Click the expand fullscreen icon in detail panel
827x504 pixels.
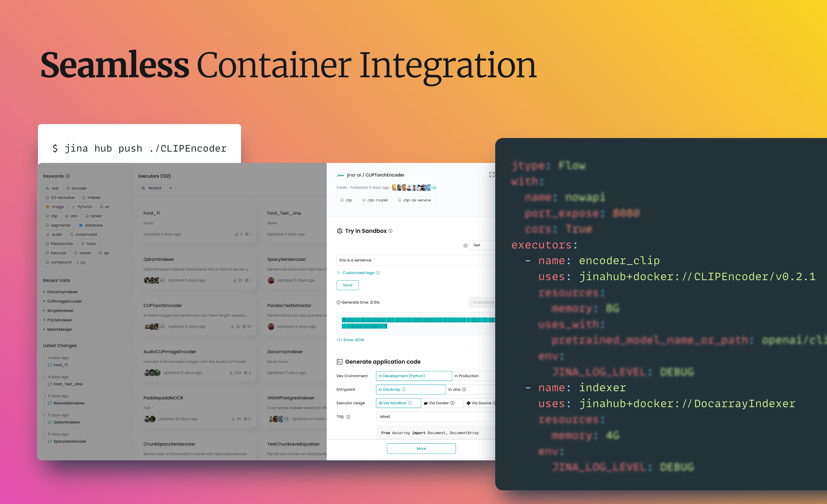492,175
